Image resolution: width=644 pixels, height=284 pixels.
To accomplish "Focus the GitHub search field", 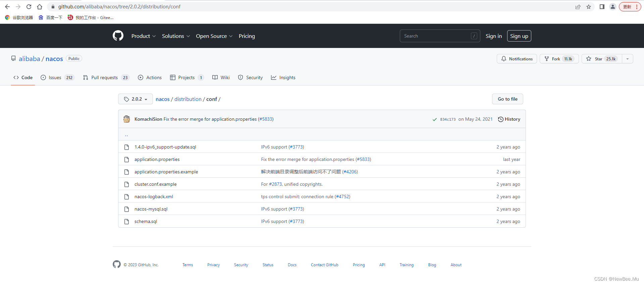I will (440, 36).
